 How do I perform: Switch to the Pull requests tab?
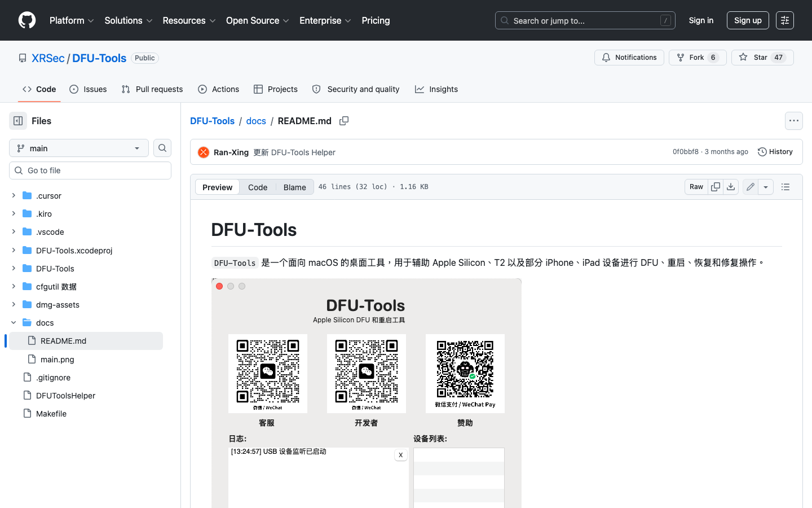152,89
